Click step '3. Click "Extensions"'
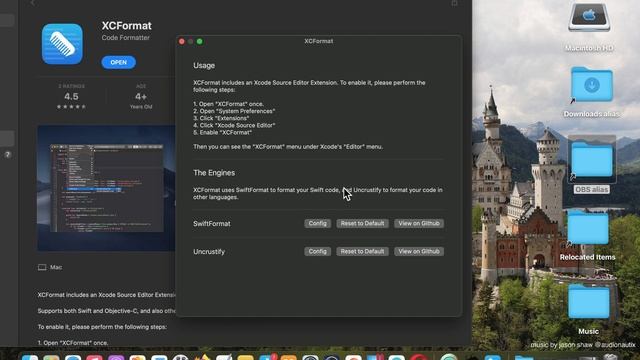Image resolution: width=640 pixels, height=360 pixels. coord(221,118)
